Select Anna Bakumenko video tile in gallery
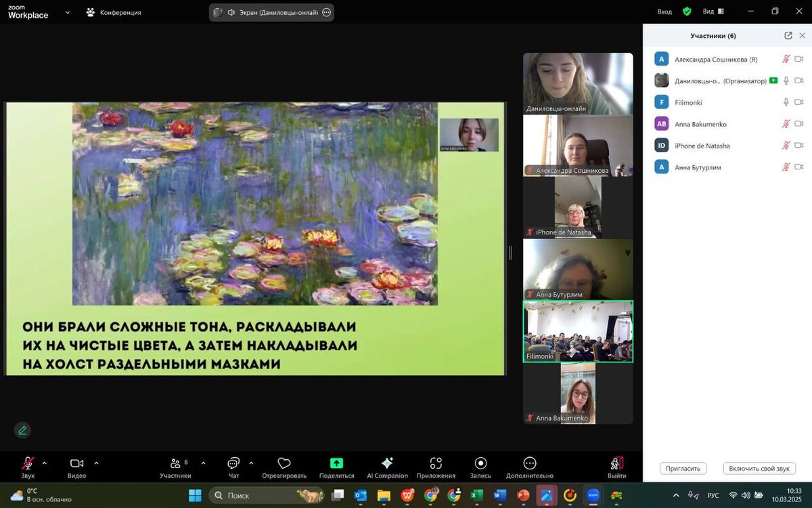812x508 pixels. click(x=578, y=394)
